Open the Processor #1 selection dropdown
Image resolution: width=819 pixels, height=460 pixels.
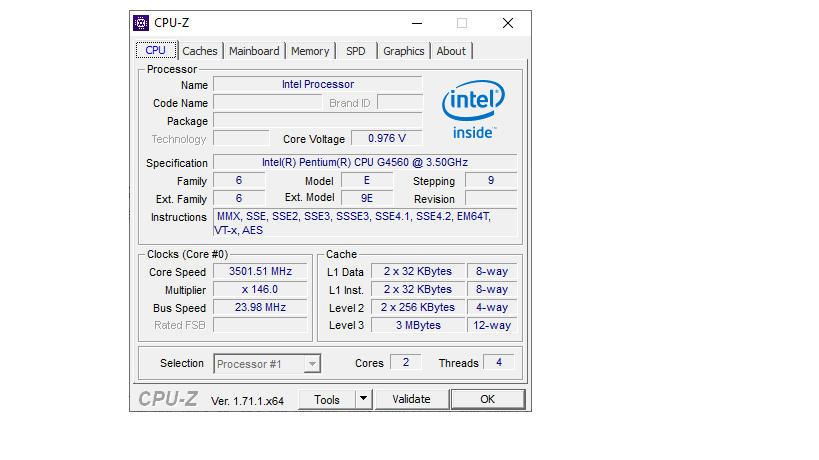point(267,364)
